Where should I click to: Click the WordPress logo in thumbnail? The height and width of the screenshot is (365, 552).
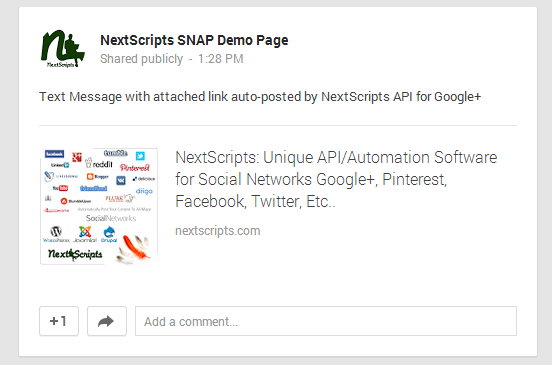56,232
